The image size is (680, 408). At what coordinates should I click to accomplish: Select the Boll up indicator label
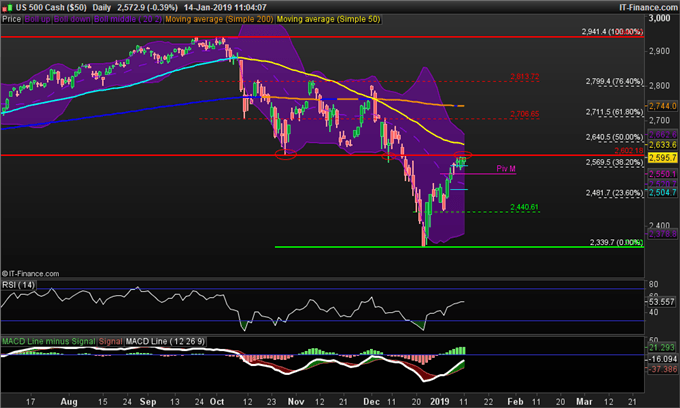[x=37, y=19]
